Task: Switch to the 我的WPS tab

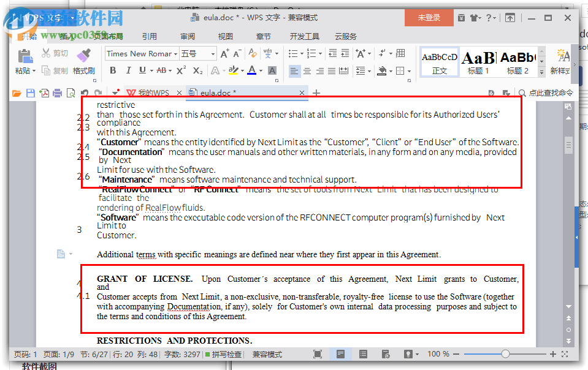Action: (153, 93)
